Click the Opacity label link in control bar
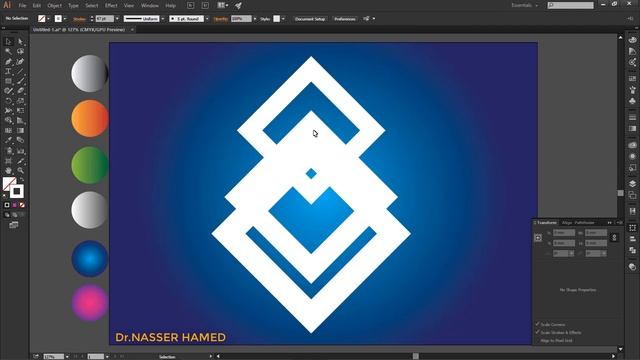 tap(220, 19)
